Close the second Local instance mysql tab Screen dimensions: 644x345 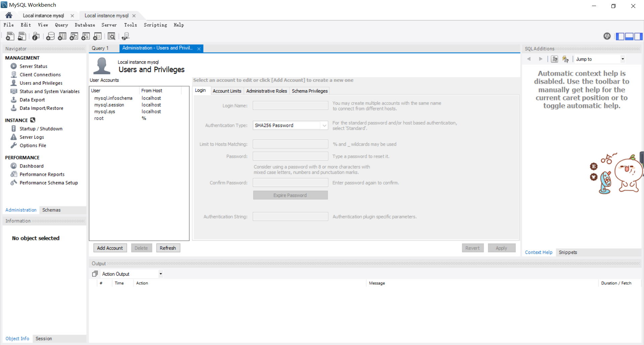tap(134, 16)
